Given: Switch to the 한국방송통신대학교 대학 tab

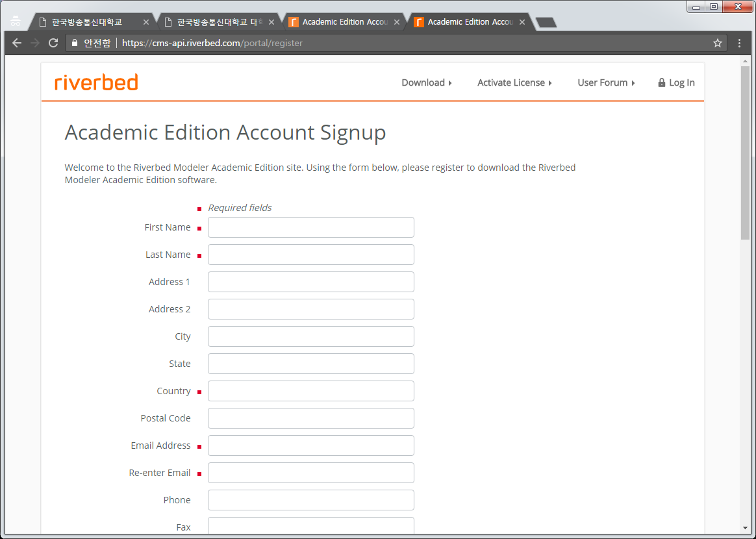Looking at the screenshot, I should click(217, 22).
